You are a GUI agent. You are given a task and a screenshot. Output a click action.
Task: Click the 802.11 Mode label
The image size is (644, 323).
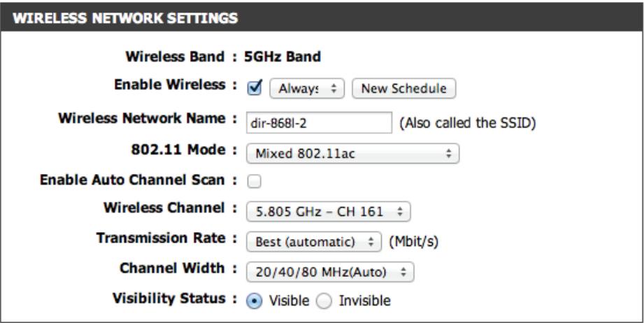[x=178, y=150]
